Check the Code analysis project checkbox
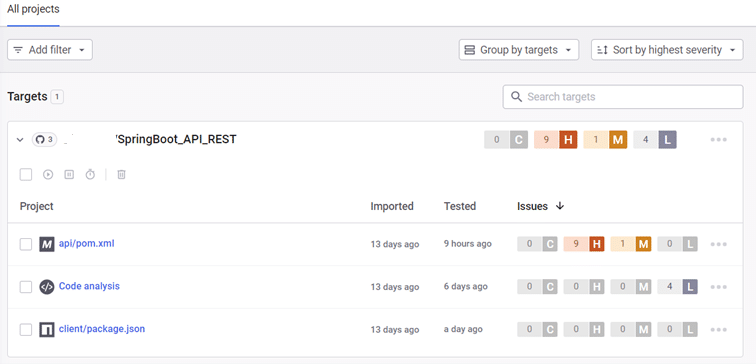Screen dimensions: 756x364 coord(26,287)
